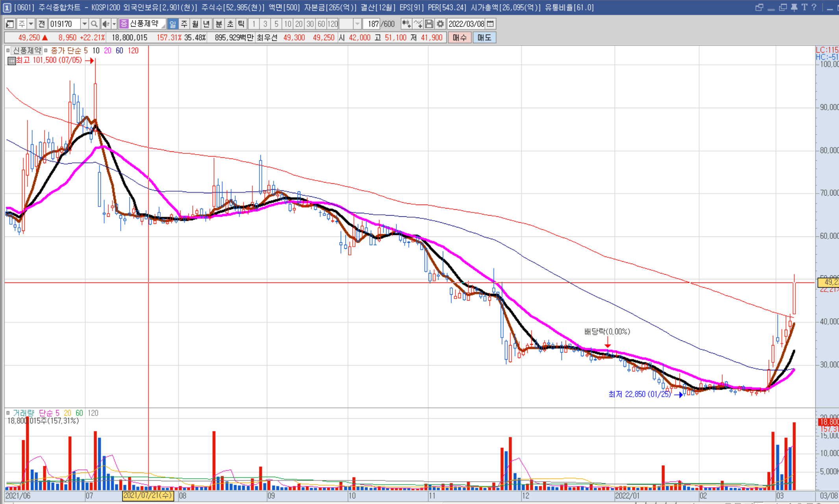This screenshot has height=504, width=839.
Task: Select the 틱 tick period button
Action: click(x=241, y=24)
